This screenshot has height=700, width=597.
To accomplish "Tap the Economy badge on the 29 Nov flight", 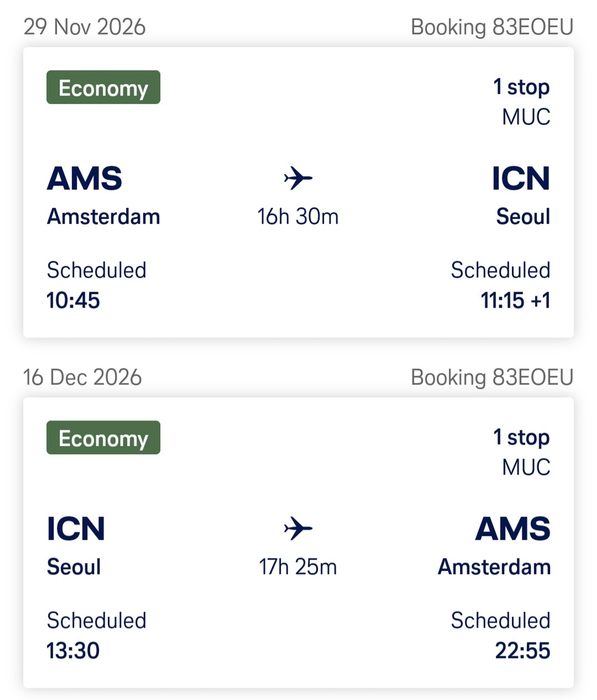I will pos(103,87).
